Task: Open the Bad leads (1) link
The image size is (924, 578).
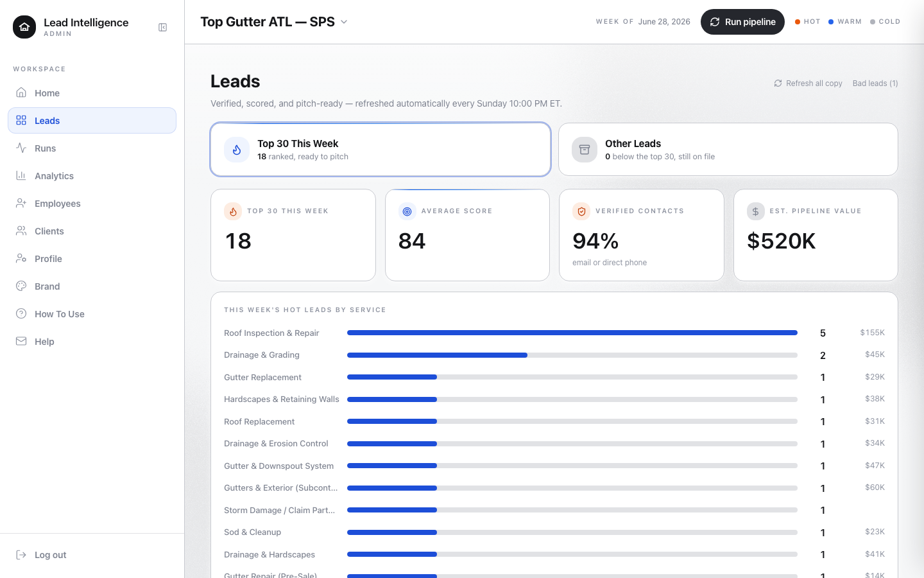Action: pyautogui.click(x=875, y=83)
